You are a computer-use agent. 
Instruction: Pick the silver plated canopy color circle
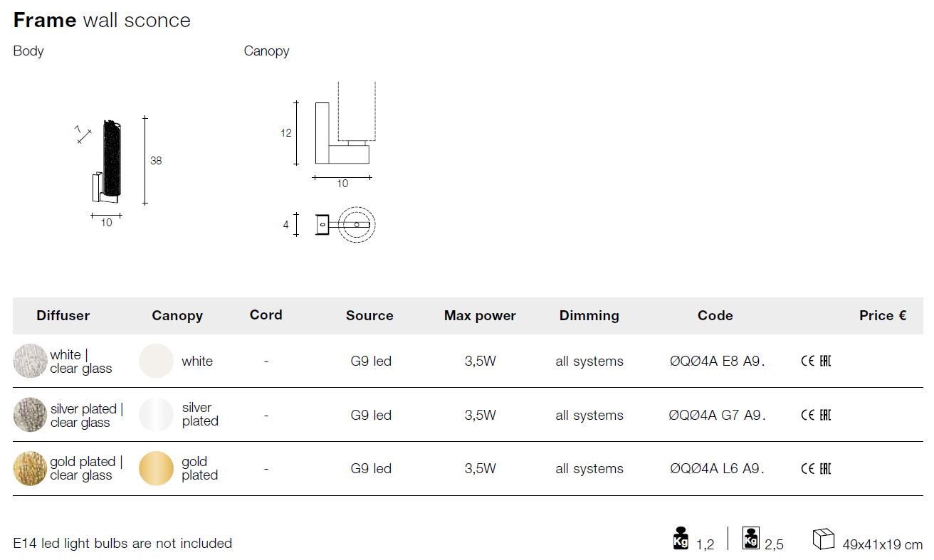point(156,415)
